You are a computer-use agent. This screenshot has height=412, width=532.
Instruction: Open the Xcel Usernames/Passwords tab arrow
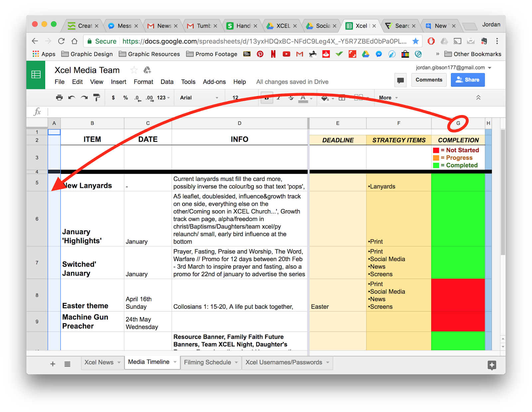coord(328,362)
